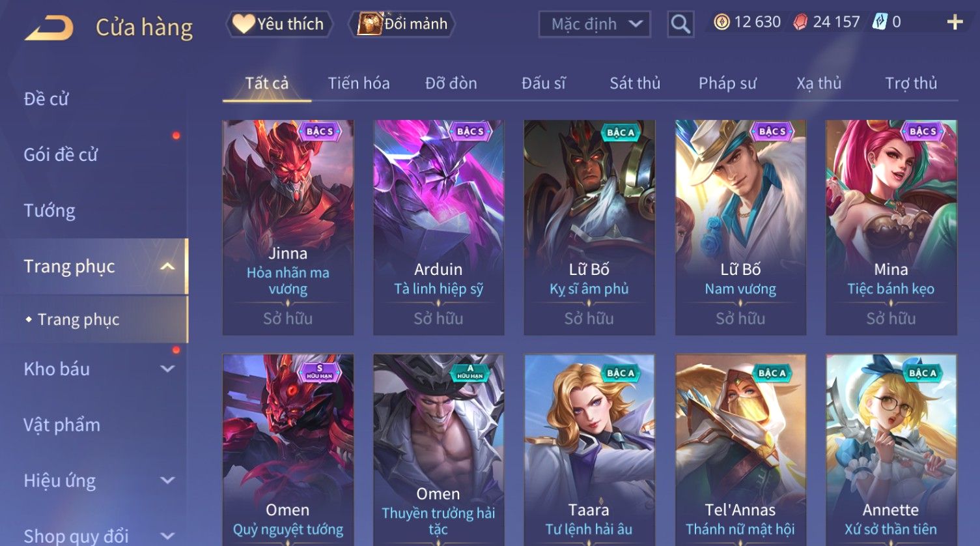980x546 pixels.
Task: Select the Tiến hóa tab
Action: pos(359,83)
